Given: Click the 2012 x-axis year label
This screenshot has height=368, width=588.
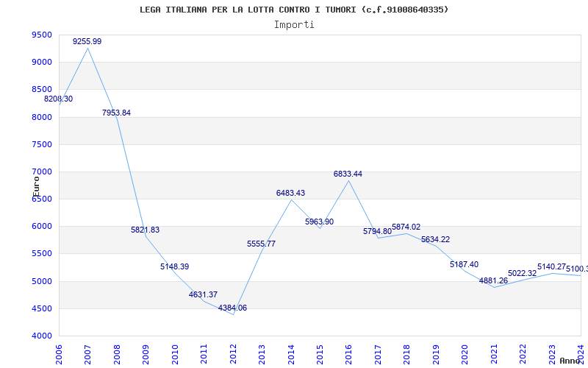Looking at the screenshot, I should pos(233,355).
